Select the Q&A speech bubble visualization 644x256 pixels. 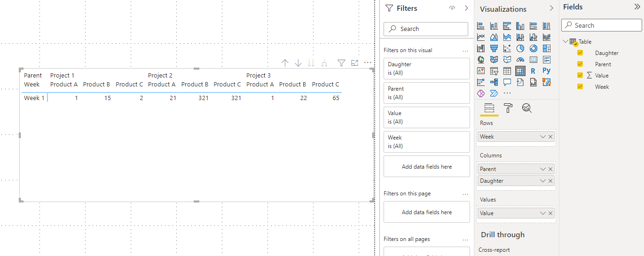coord(507,82)
